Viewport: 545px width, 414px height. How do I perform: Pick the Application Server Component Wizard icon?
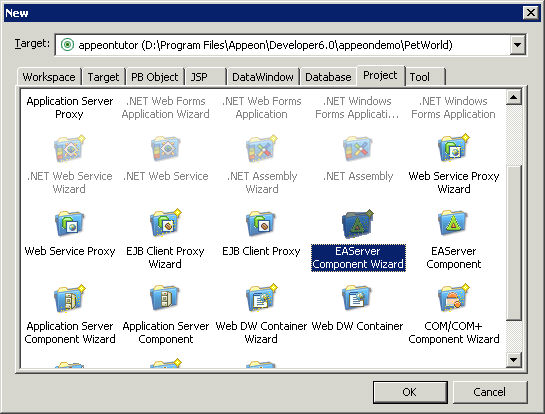tap(70, 298)
